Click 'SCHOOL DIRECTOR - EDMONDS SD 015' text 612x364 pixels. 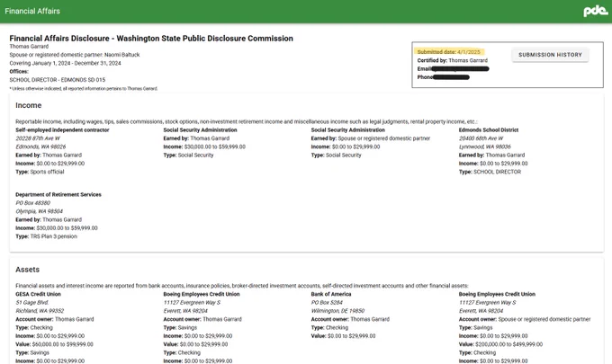point(58,80)
